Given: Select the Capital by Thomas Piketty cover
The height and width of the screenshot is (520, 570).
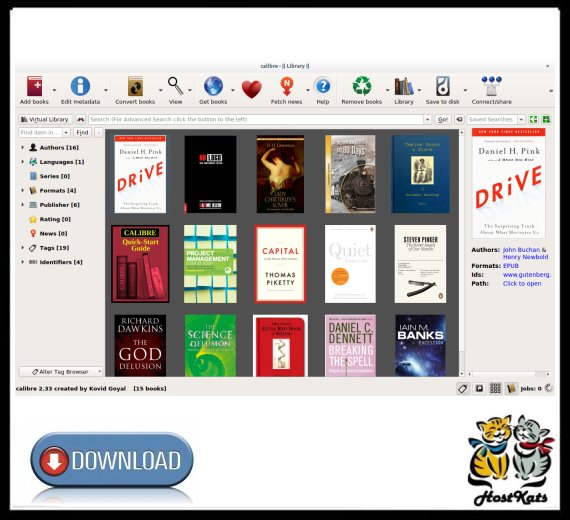Looking at the screenshot, I should pyautogui.click(x=280, y=264).
